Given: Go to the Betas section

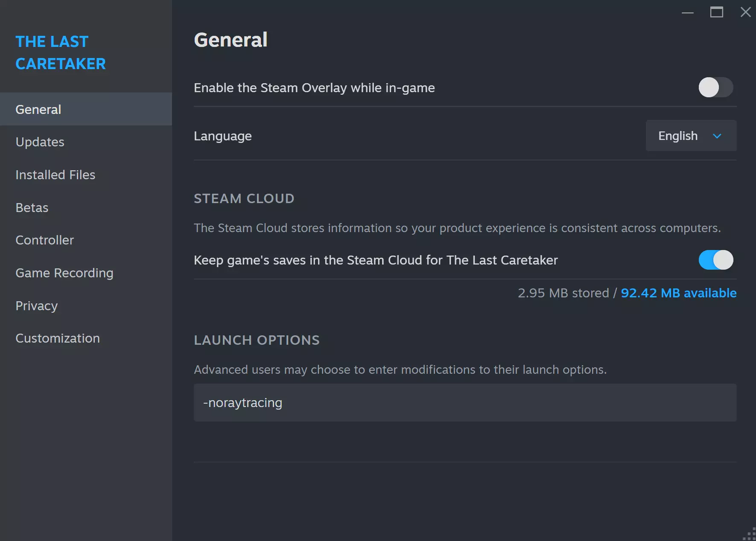Looking at the screenshot, I should point(32,208).
